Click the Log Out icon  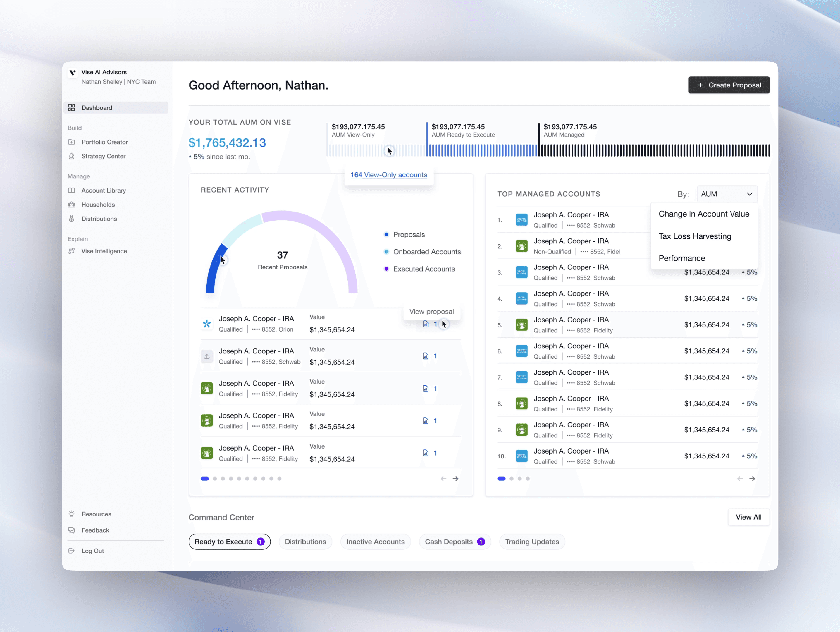tap(71, 551)
